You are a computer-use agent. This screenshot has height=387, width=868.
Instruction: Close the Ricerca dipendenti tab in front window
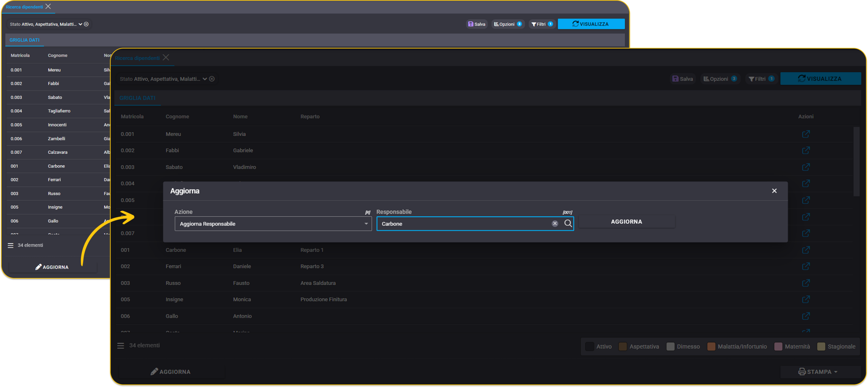coord(166,58)
